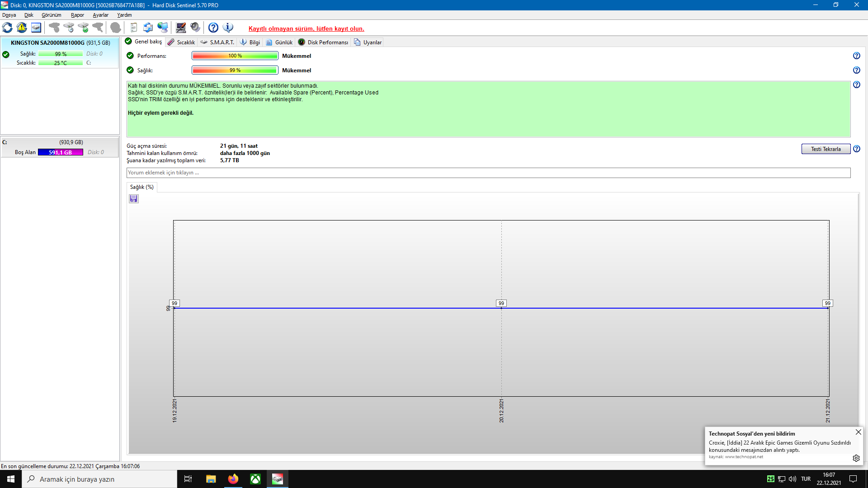Screen dimensions: 868x488
Task: Click the speaker sound toolbar icon
Action: click(x=195, y=28)
